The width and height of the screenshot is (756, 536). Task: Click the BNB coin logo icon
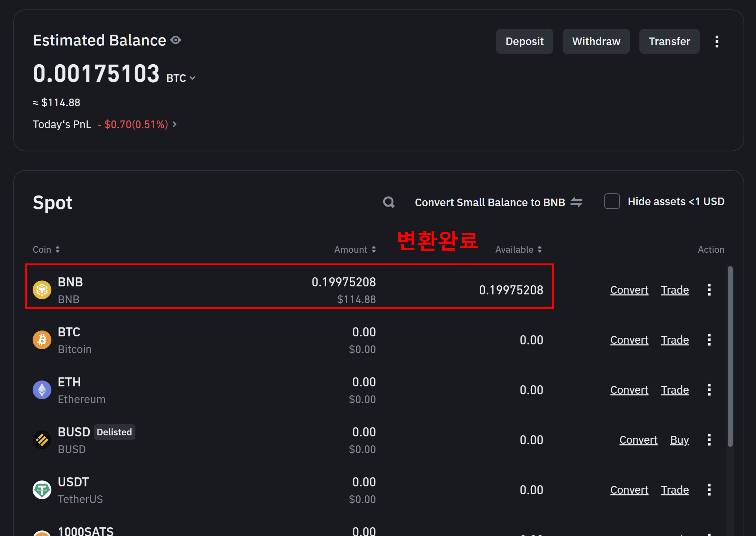pyautogui.click(x=42, y=290)
